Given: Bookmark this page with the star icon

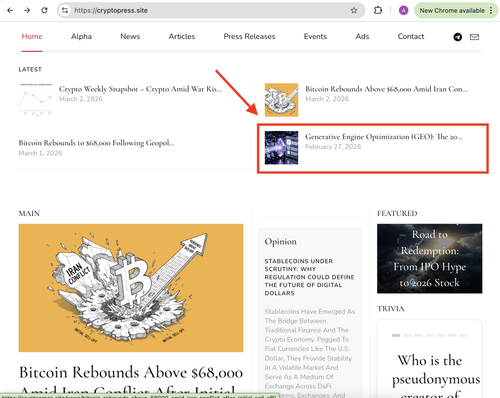Looking at the screenshot, I should coord(354,10).
